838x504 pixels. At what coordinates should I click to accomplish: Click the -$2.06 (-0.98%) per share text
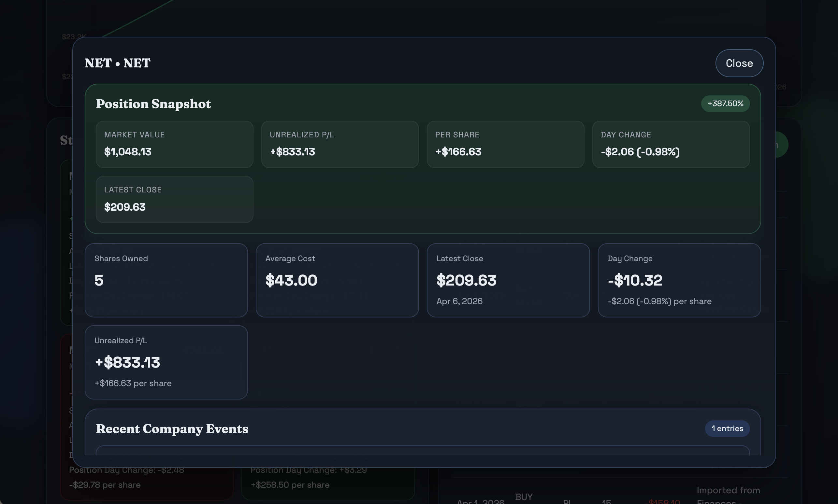click(x=659, y=301)
